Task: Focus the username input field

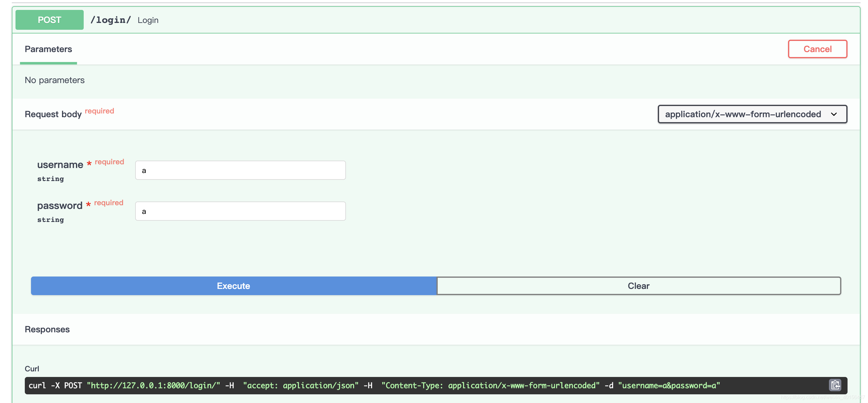Action: [240, 170]
